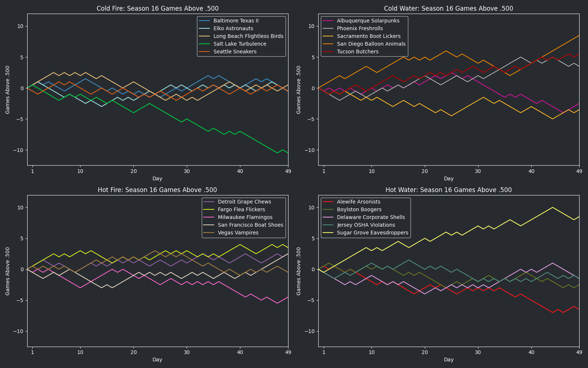Click the San Diego Balloon Animals legend label

[371, 44]
